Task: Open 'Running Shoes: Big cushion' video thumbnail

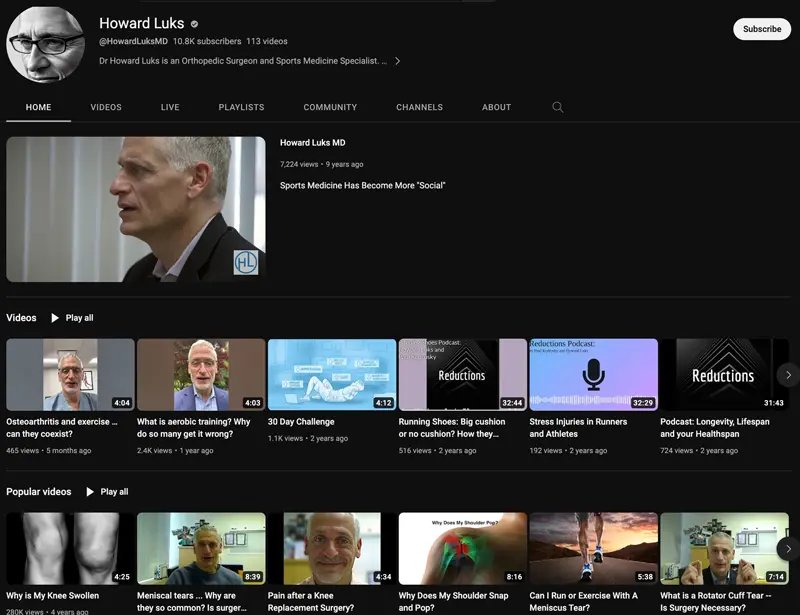Action: tap(463, 375)
